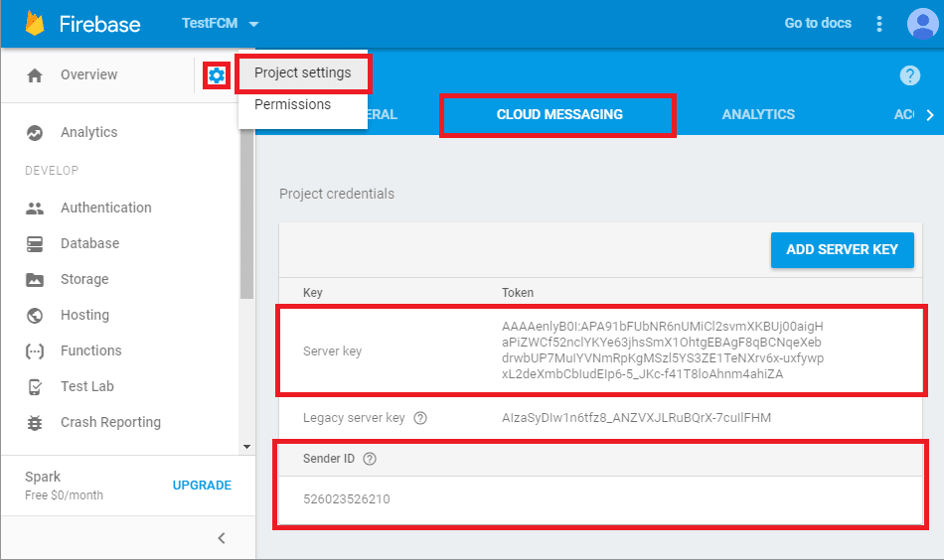Select the Legacy server key token value
Viewport: 944px width, 560px height.
[x=636, y=418]
